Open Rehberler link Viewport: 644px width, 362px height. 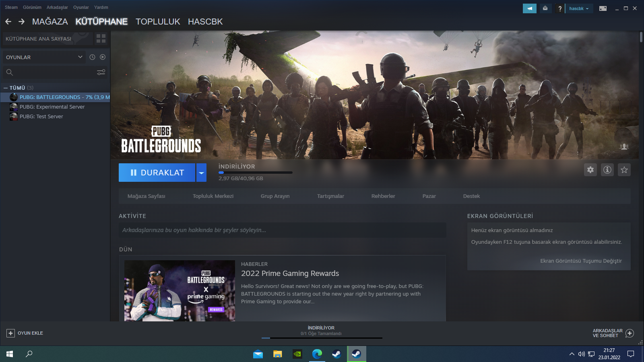383,196
